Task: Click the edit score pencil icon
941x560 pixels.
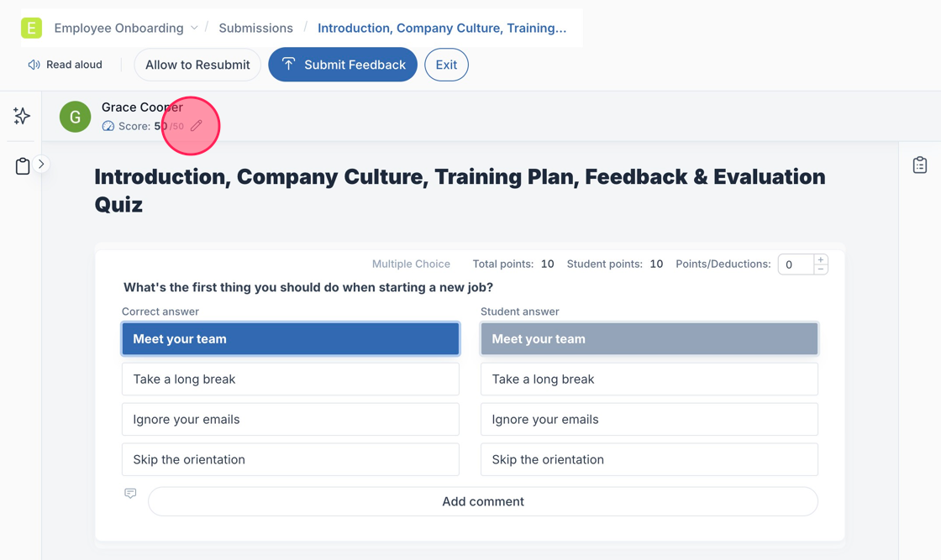Action: tap(196, 126)
